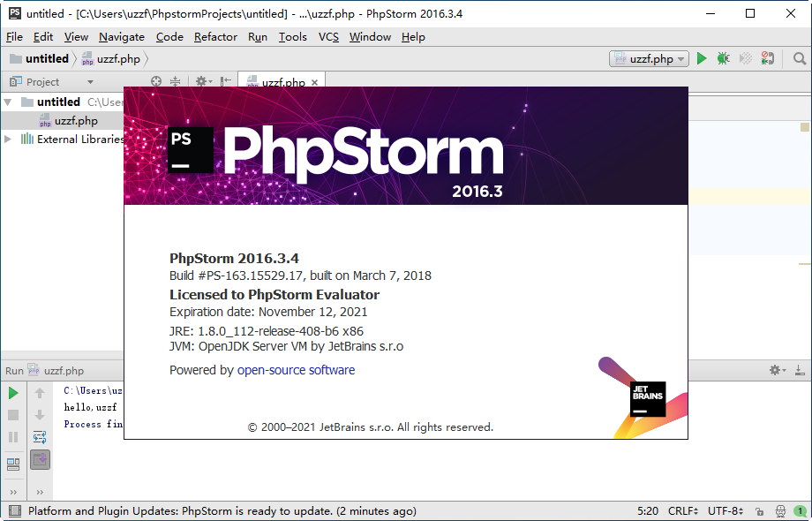The width and height of the screenshot is (812, 521).
Task: Start debugging with the green bug icon
Action: (724, 58)
